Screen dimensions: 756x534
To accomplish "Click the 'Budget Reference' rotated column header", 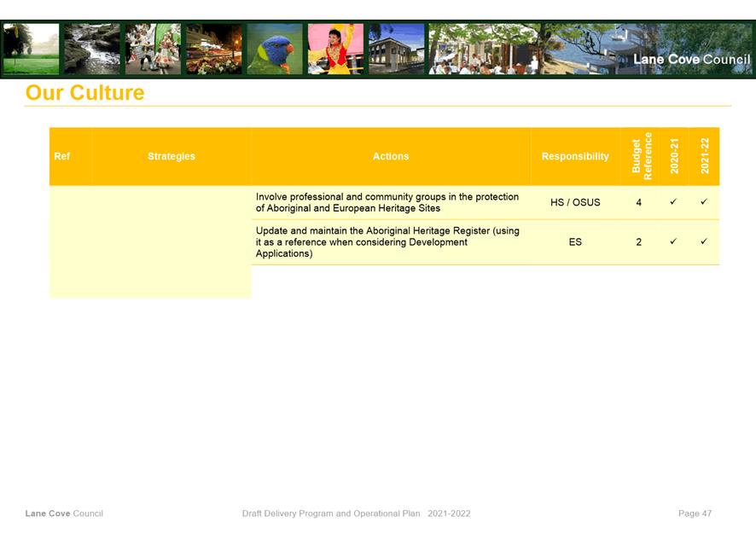I will coord(642,156).
